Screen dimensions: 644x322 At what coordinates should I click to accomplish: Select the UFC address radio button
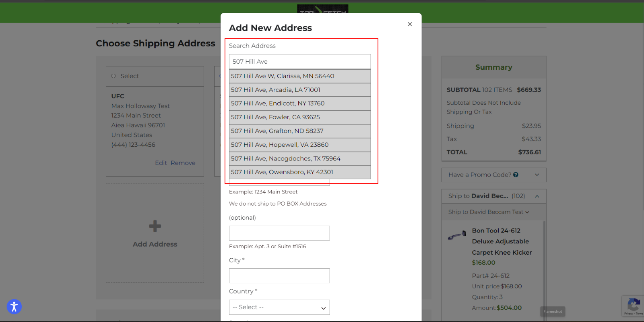click(x=114, y=76)
